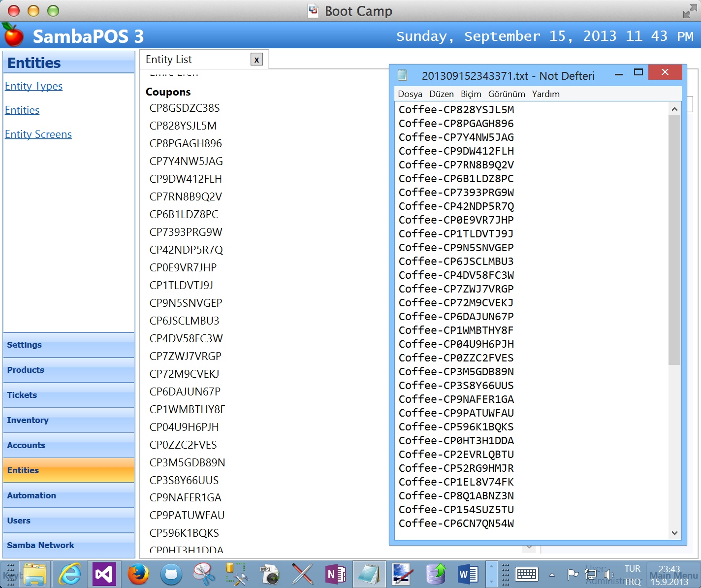
Task: Show hidden system tray icons
Action: (x=552, y=575)
